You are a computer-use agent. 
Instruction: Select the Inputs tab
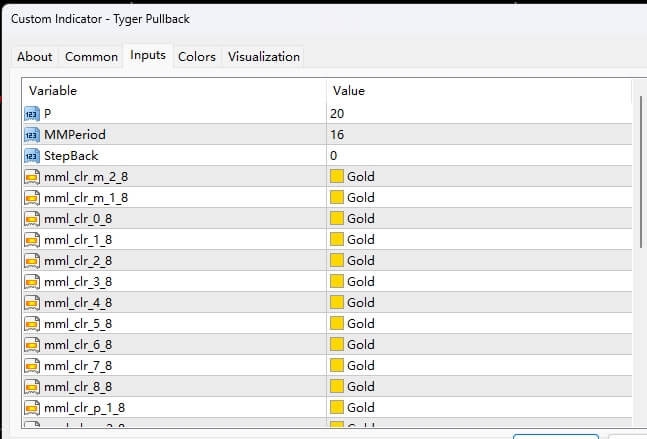[148, 56]
